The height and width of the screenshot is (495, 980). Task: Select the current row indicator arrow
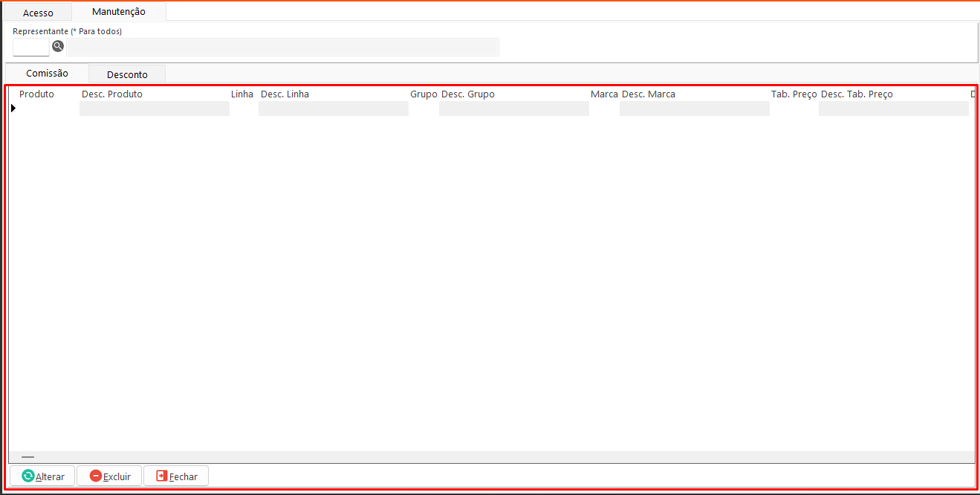tap(13, 109)
